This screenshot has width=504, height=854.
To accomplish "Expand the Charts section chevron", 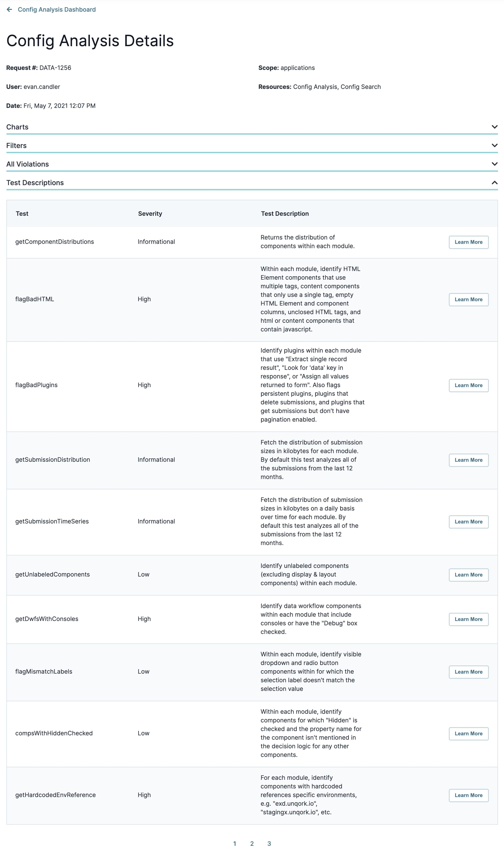I will pyautogui.click(x=495, y=127).
